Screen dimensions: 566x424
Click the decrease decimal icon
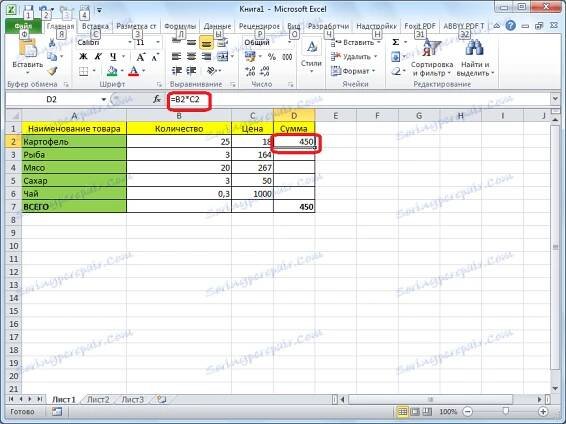tap(265, 71)
